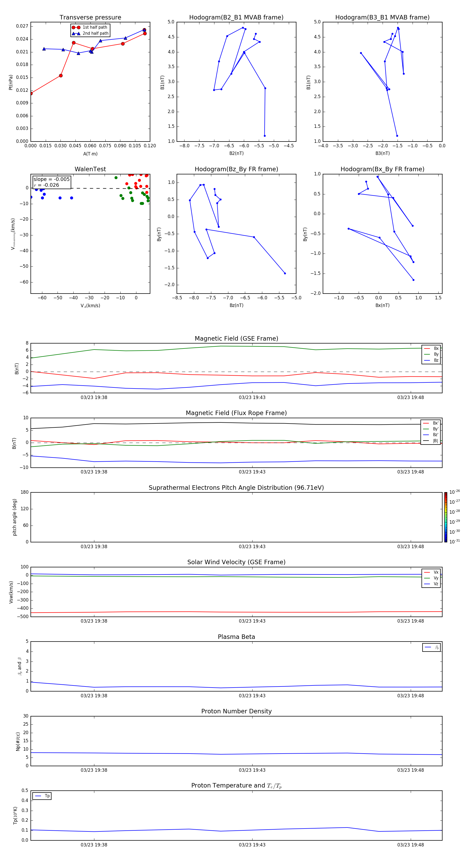473x868 pixels.
Task: Click the pitch angle colorbar
Action: pyautogui.click(x=446, y=517)
